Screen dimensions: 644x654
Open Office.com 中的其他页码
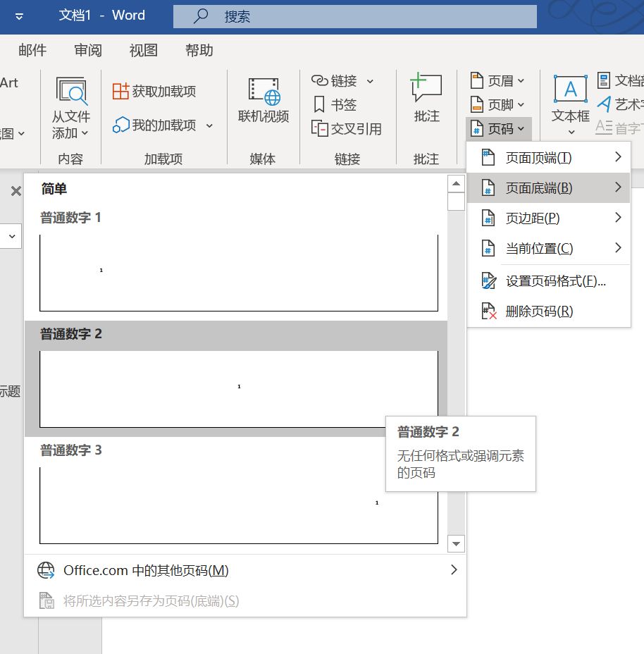click(x=176, y=569)
